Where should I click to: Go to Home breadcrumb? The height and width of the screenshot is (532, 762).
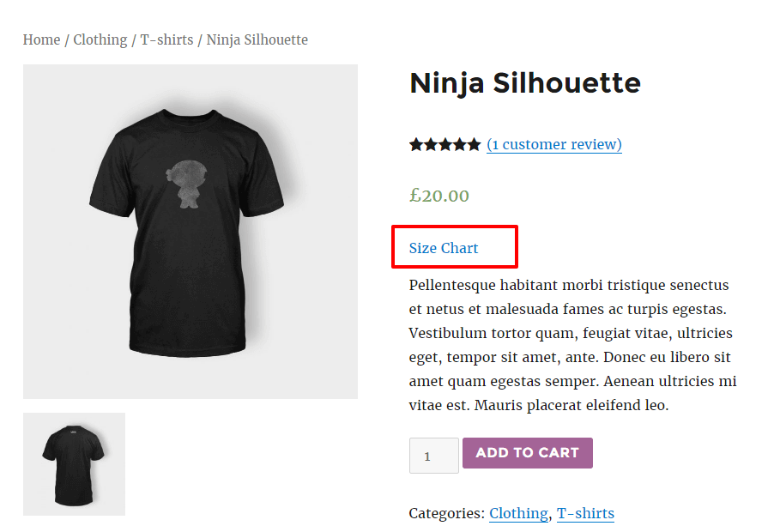(x=41, y=39)
